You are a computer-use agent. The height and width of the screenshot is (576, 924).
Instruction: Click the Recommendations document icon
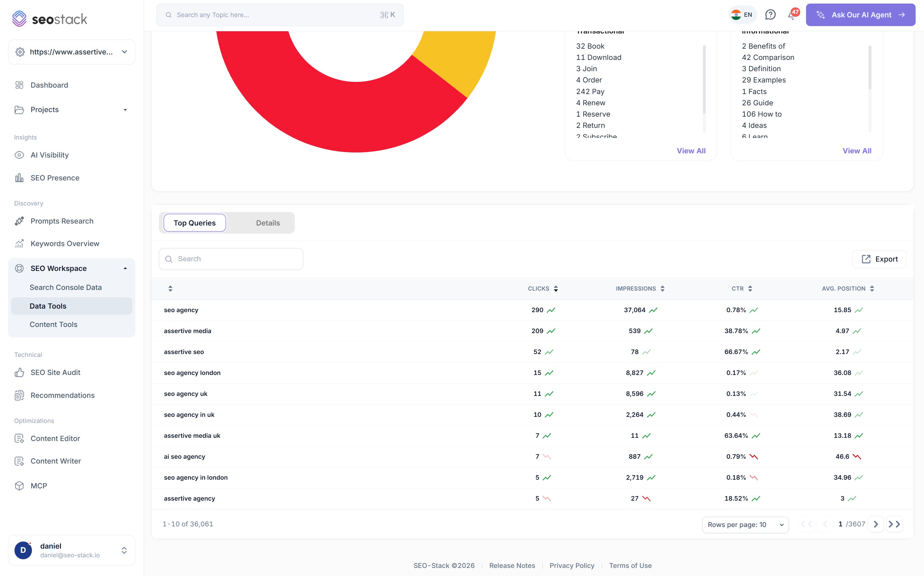pyautogui.click(x=19, y=395)
